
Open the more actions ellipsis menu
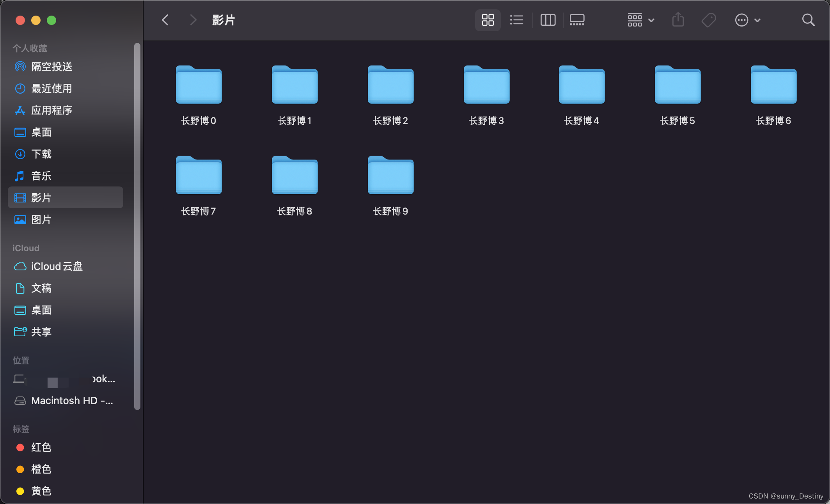coord(747,20)
